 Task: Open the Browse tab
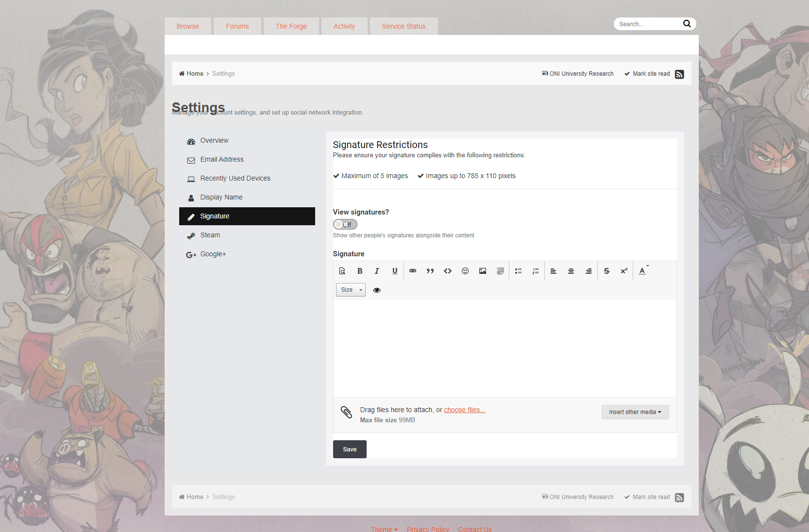point(188,26)
